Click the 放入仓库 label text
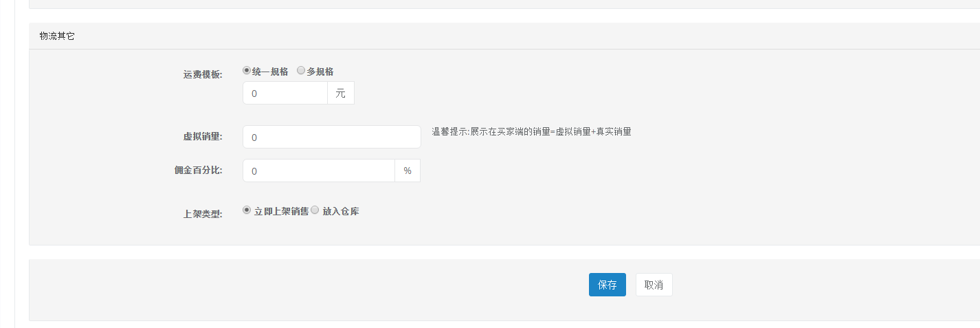 click(x=341, y=212)
